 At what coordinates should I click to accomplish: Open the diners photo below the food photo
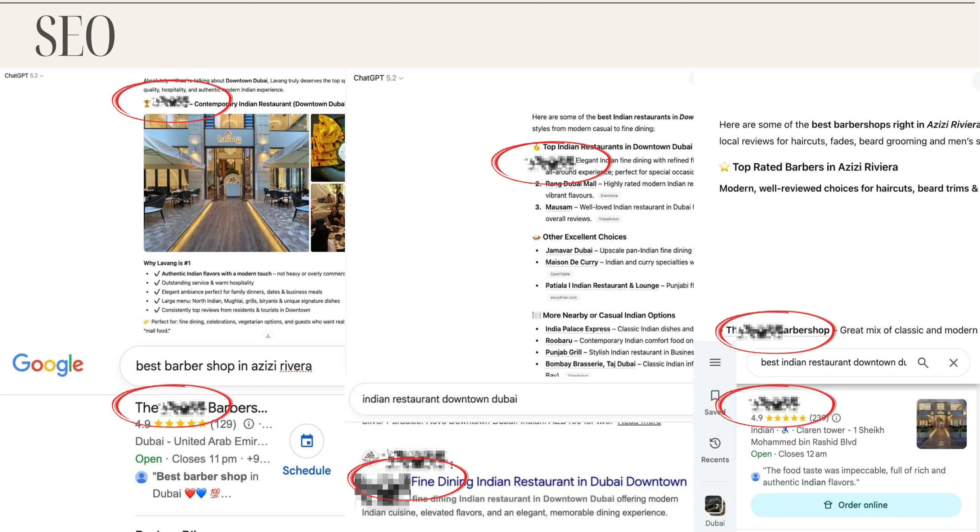point(328,218)
